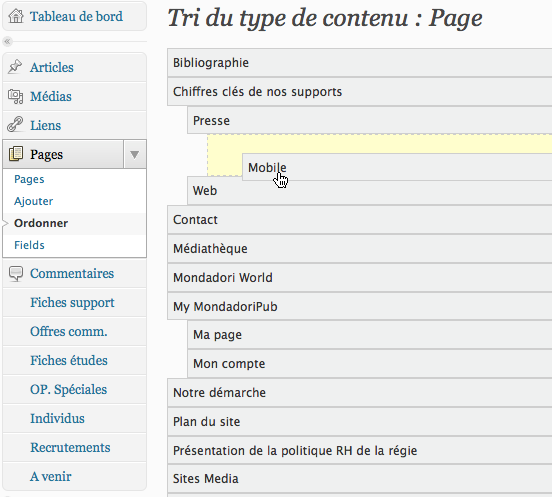Screen dimensions: 552x497
Task: Toggle the Pages submenu arrow
Action: (x=134, y=154)
